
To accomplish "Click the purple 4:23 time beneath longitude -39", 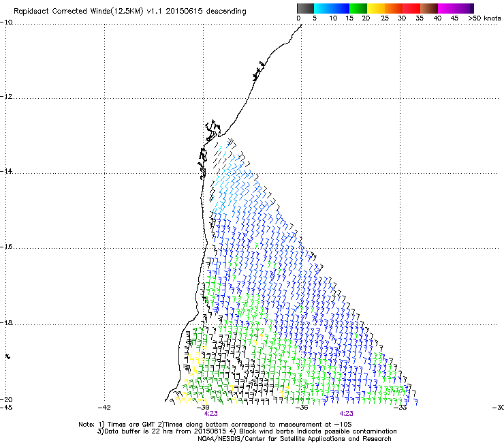I will [211, 414].
